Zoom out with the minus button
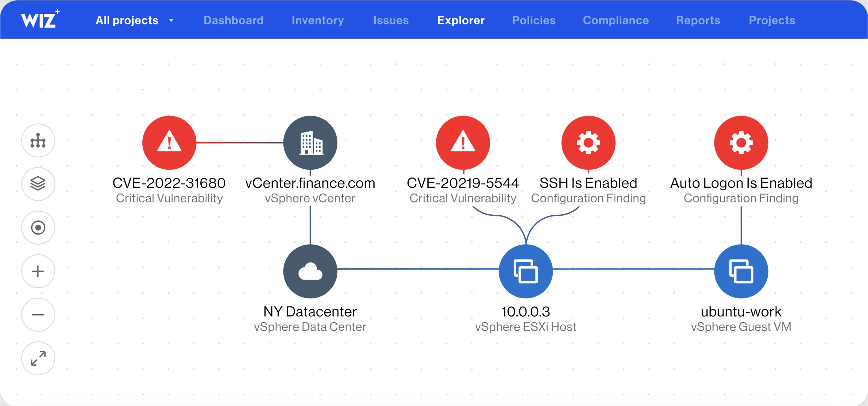Viewport: 868px width, 406px height. [x=38, y=315]
